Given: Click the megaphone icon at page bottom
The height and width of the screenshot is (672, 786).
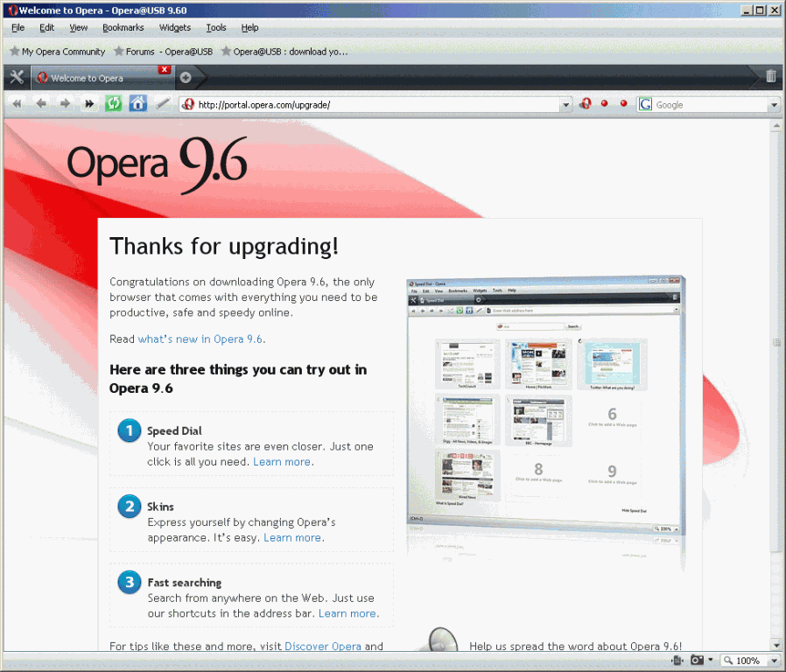Looking at the screenshot, I should point(441,640).
